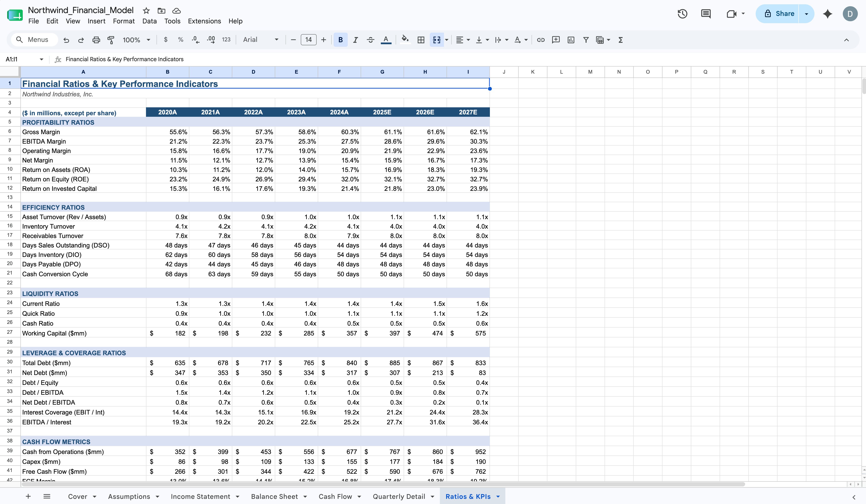This screenshot has height=504, width=866.
Task: Select column K header
Action: point(533,72)
